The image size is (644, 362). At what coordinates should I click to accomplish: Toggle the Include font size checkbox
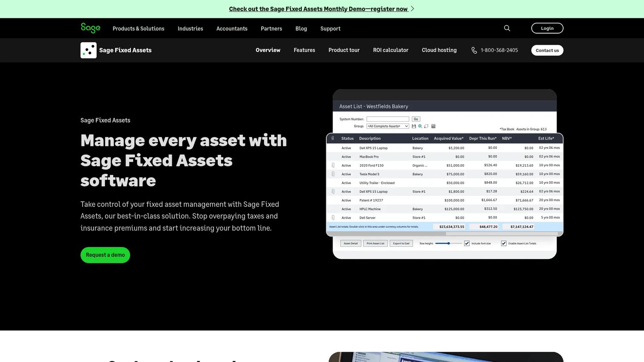(x=467, y=243)
